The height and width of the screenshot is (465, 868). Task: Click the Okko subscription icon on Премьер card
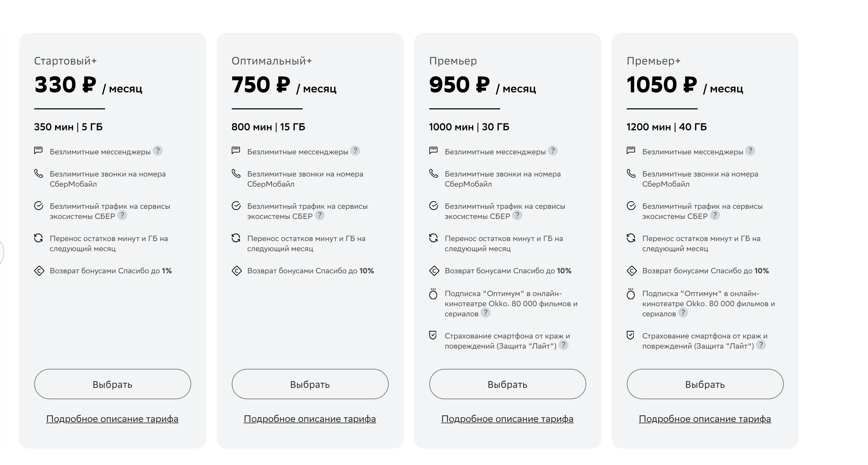tap(434, 294)
